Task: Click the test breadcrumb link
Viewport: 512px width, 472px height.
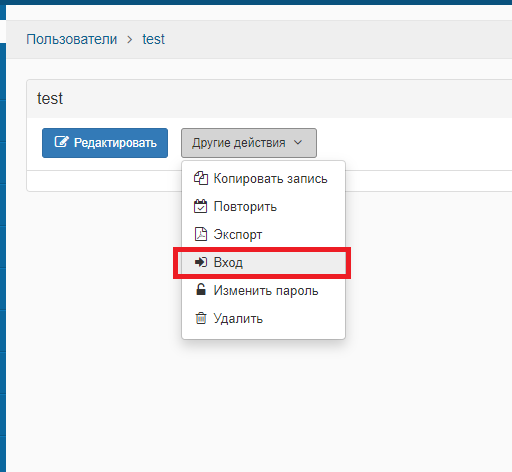Action: [x=154, y=39]
